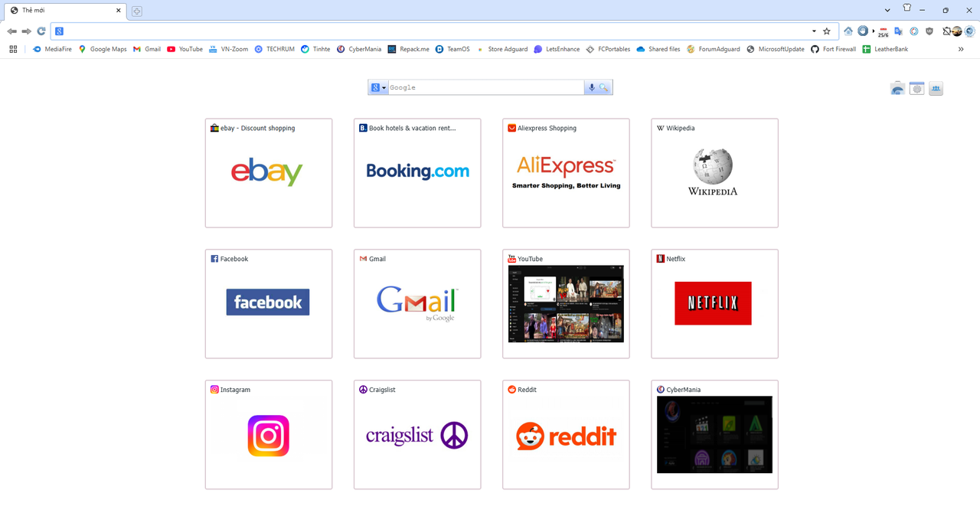
Task: Open the browser gear menu icon
Action: [970, 31]
